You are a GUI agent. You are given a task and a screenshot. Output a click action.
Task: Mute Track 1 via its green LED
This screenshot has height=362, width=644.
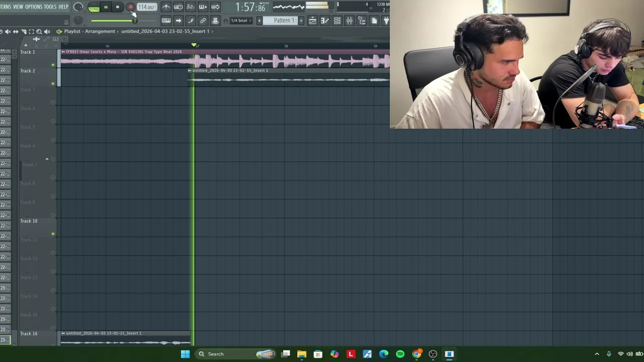[x=53, y=65]
